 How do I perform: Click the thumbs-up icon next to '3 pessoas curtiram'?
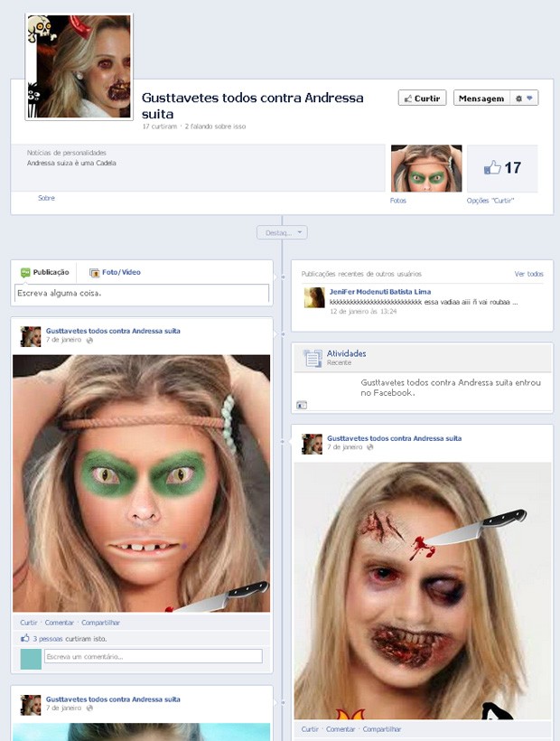click(25, 639)
